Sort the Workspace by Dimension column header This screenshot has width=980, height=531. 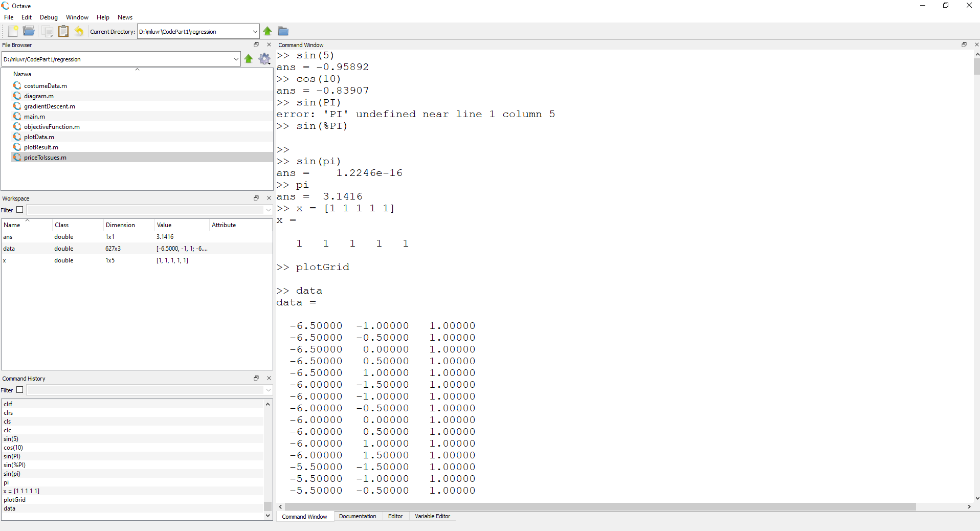tap(120, 225)
